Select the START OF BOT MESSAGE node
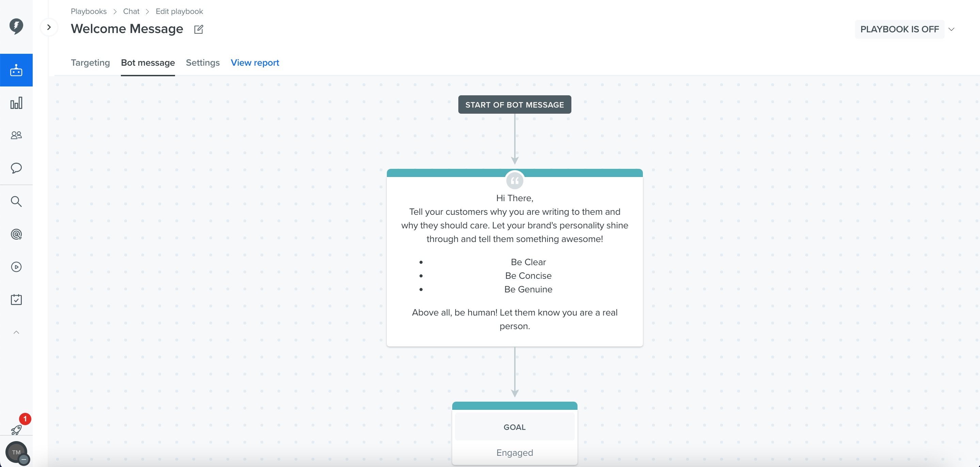Viewport: 980px width, 467px height. (x=515, y=104)
